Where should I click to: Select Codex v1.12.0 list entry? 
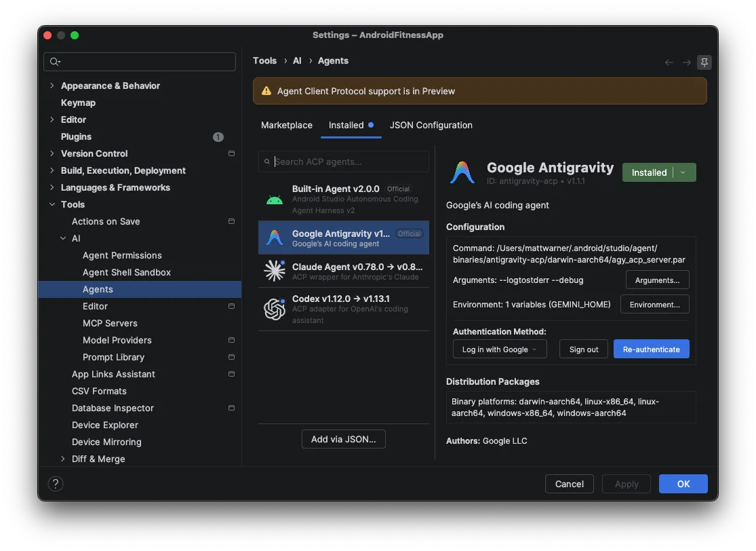tap(343, 309)
